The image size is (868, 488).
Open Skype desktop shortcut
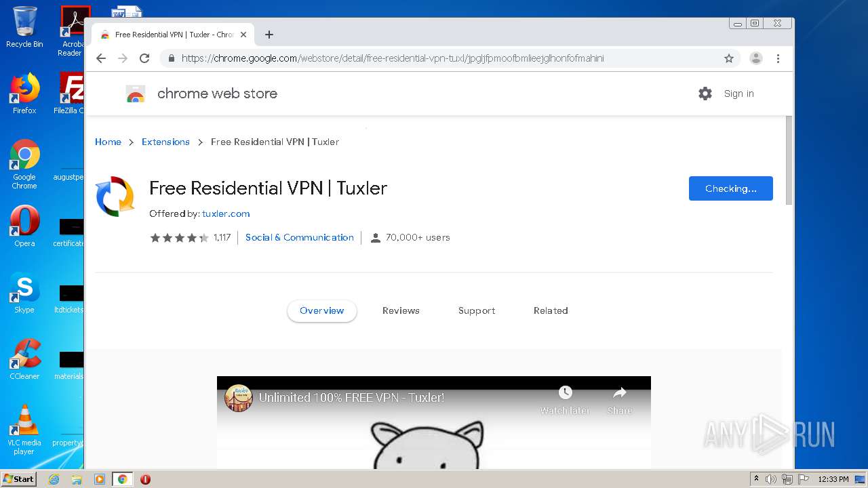24,293
